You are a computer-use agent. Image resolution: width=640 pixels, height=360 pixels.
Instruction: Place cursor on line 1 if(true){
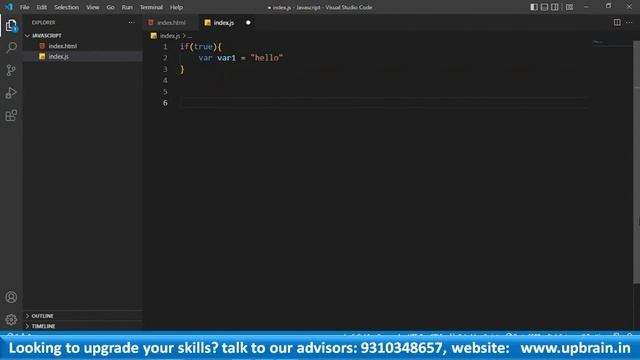(x=201, y=47)
